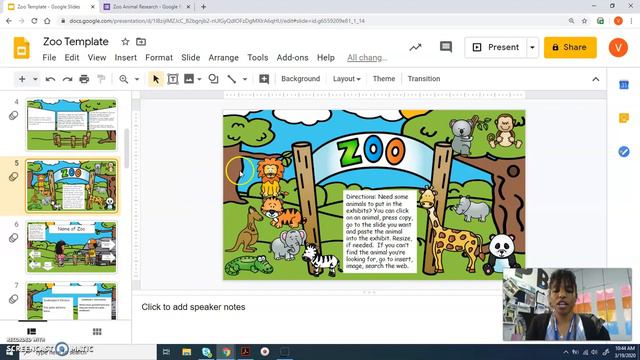Open the Layout dropdown
The width and height of the screenshot is (640, 360).
[347, 79]
